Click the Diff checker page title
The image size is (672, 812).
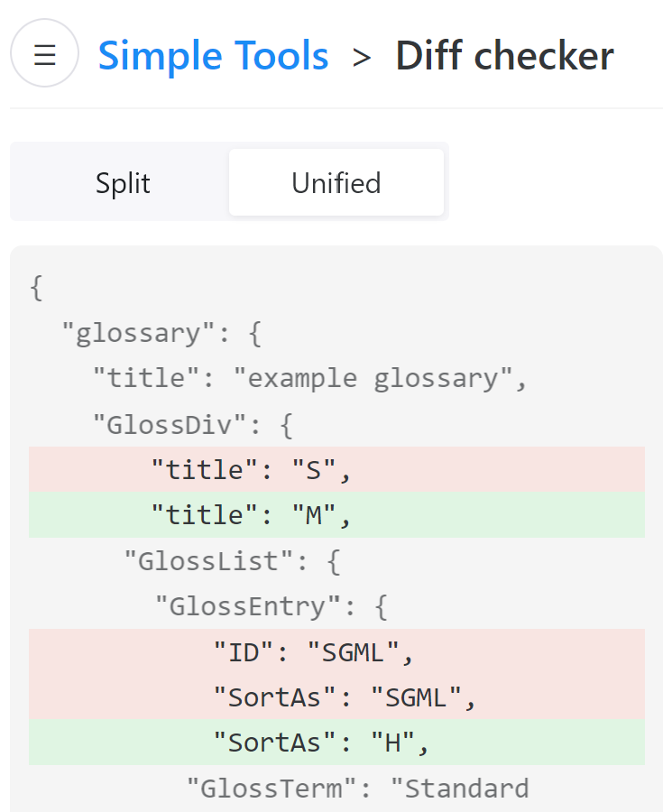tap(503, 55)
